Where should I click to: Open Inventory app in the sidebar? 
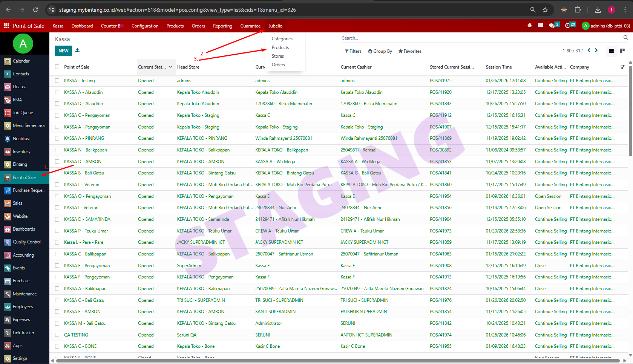coord(25,151)
